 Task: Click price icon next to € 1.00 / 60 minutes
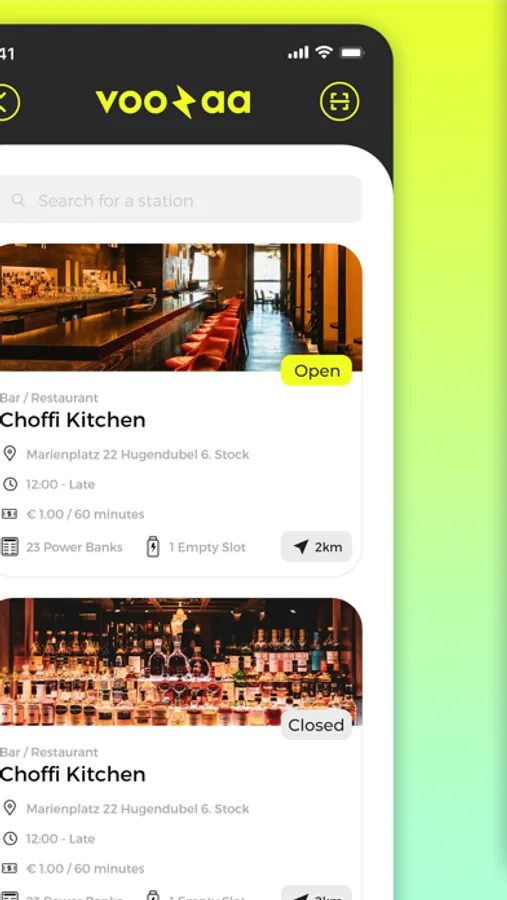point(9,514)
